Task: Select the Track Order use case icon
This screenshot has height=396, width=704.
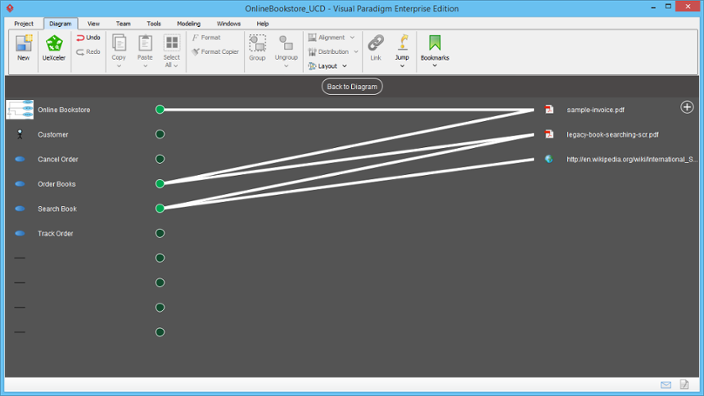Action: [x=20, y=233]
